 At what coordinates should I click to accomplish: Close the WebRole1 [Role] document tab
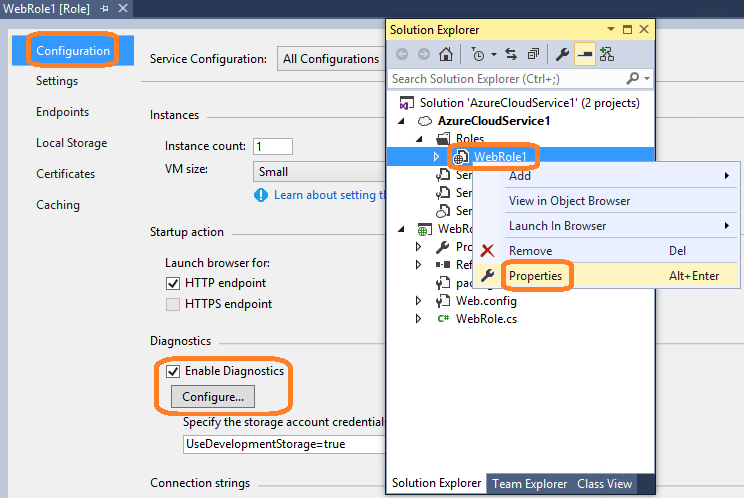pos(123,8)
